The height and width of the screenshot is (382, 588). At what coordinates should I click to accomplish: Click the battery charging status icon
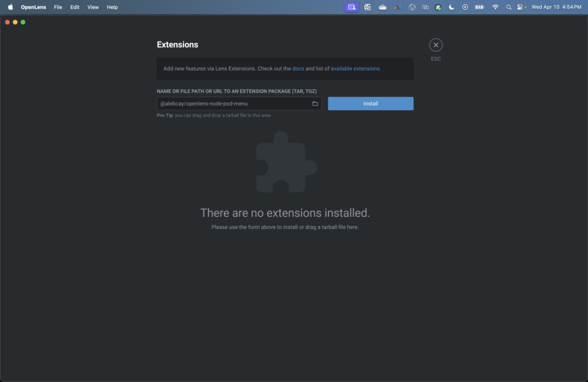pyautogui.click(x=479, y=7)
